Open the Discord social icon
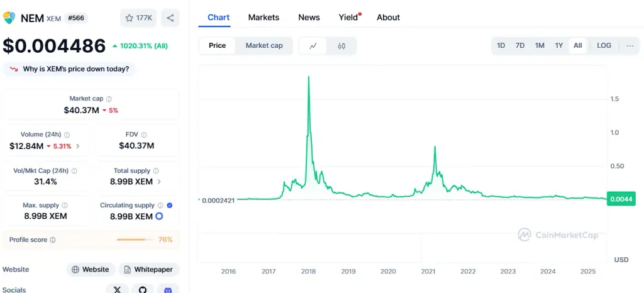 point(167,289)
